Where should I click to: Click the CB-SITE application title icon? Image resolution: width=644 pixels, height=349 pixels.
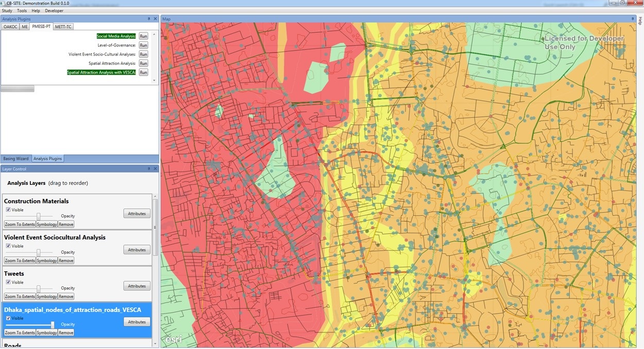click(x=3, y=3)
